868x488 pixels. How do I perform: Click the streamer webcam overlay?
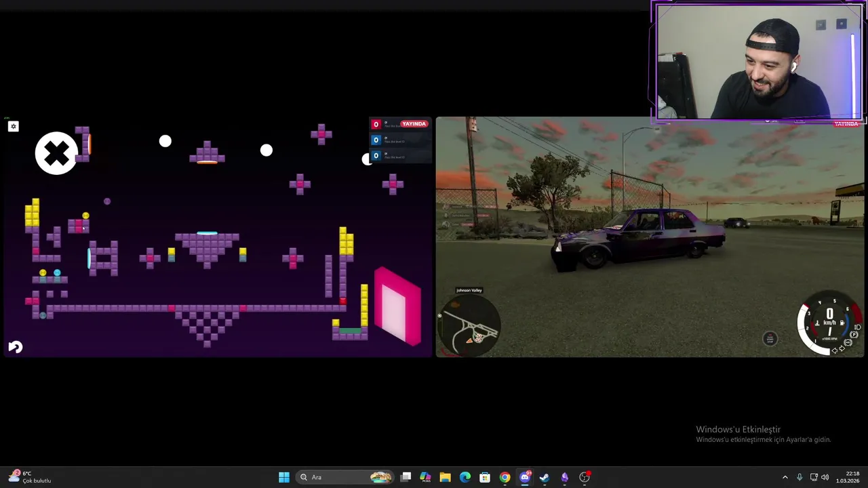tap(758, 62)
